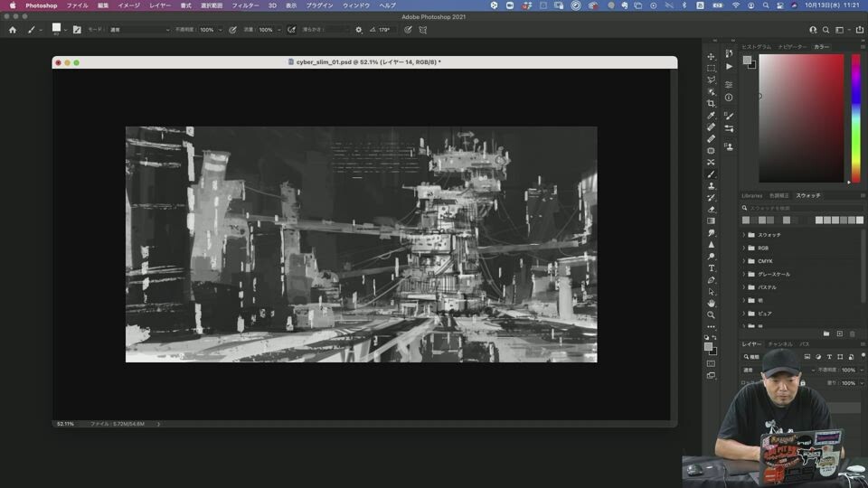Image resolution: width=868 pixels, height=488 pixels.
Task: Select the Zoom magnifier tool
Action: pyautogui.click(x=712, y=315)
